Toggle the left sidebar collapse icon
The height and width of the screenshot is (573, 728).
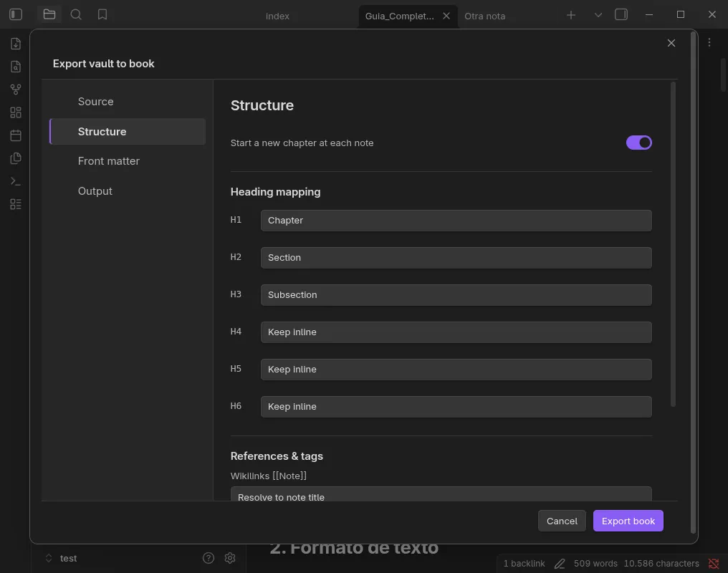click(16, 14)
